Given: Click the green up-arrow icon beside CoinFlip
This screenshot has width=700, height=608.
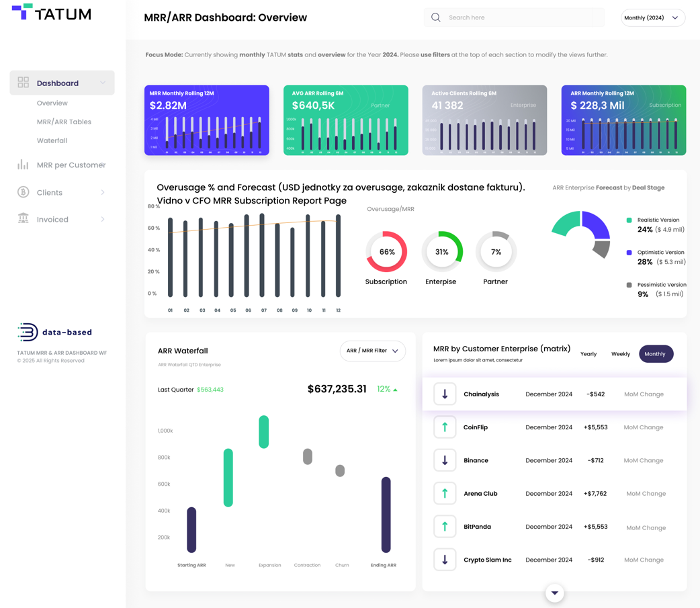Looking at the screenshot, I should pos(445,427).
